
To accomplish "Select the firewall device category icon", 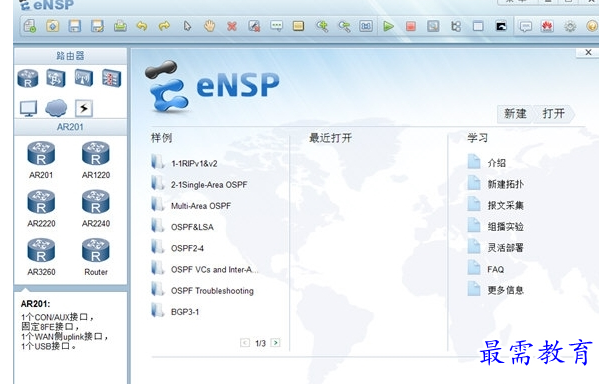I will pyautogui.click(x=112, y=78).
